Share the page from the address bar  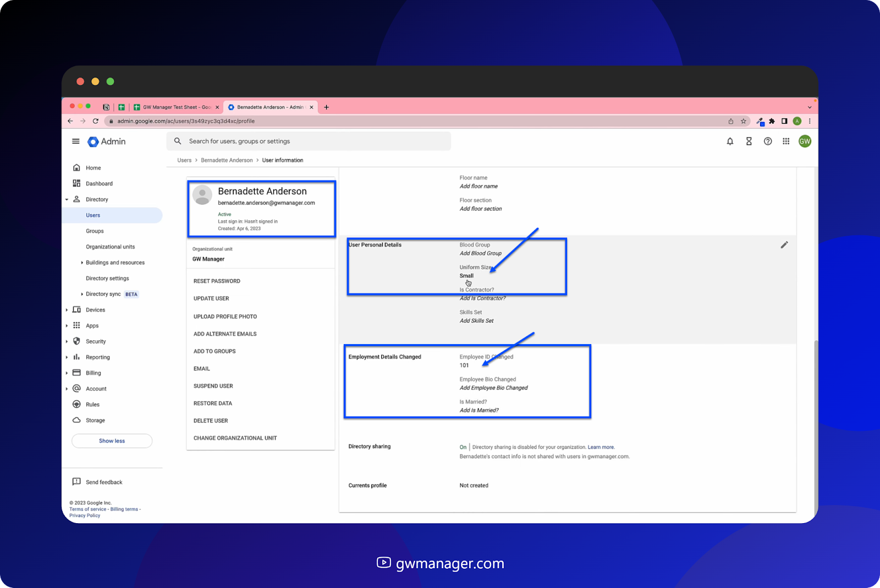click(x=731, y=121)
